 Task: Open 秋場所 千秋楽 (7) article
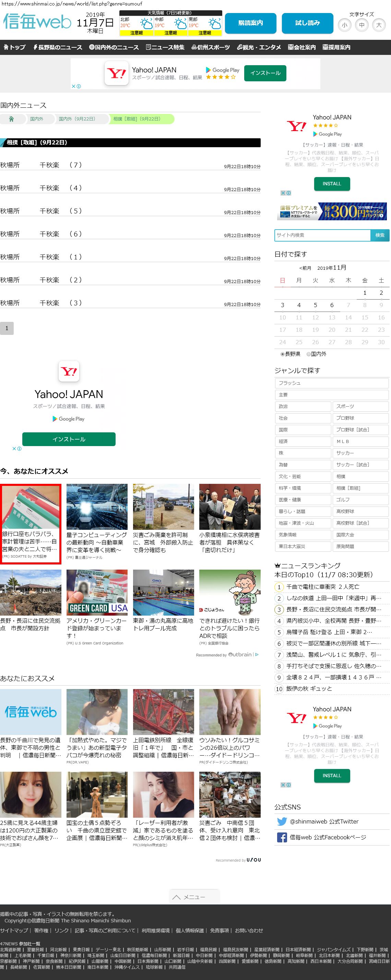(x=41, y=165)
